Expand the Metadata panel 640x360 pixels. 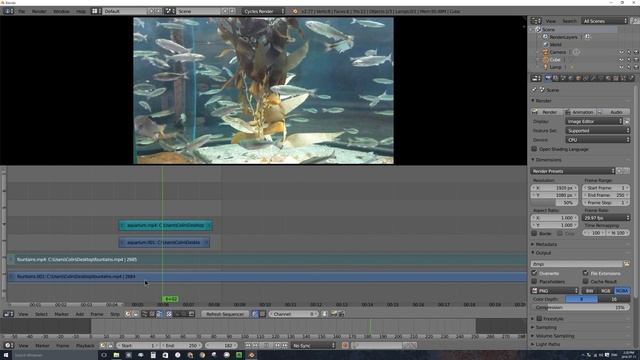point(545,244)
